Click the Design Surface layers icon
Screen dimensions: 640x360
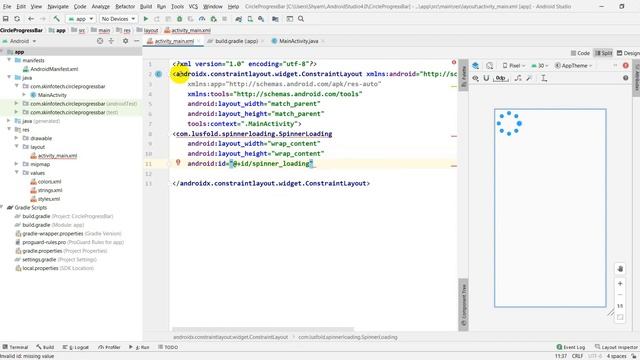coord(476,66)
